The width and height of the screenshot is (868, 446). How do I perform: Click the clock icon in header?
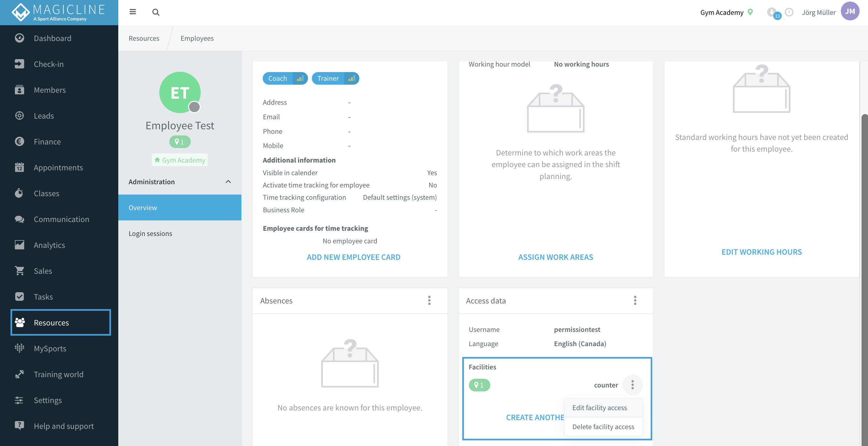[789, 12]
